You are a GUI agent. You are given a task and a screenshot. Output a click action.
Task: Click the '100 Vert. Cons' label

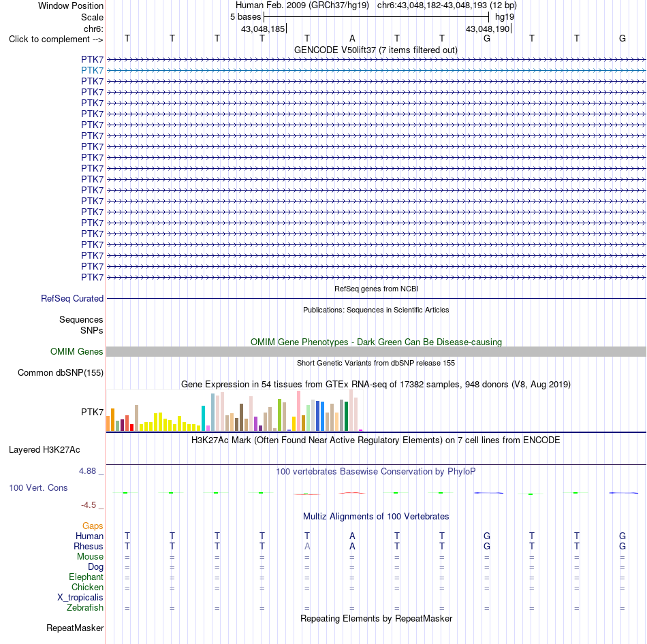(x=38, y=487)
